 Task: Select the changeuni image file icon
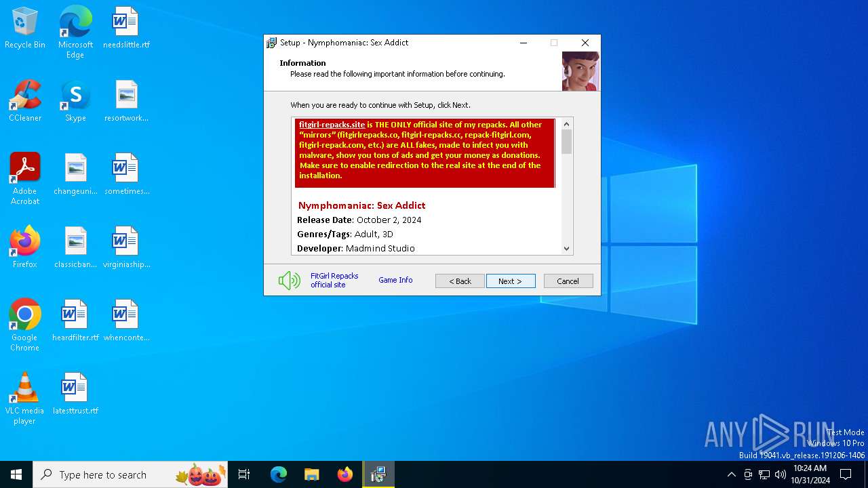(75, 175)
